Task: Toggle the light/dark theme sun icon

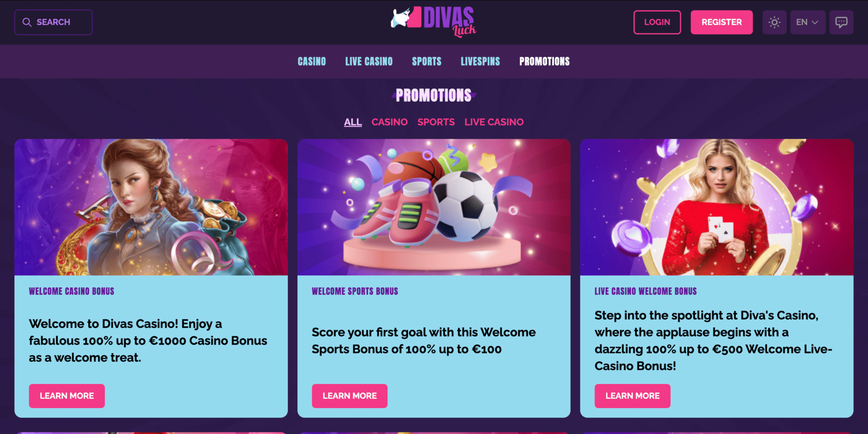Action: click(x=774, y=22)
